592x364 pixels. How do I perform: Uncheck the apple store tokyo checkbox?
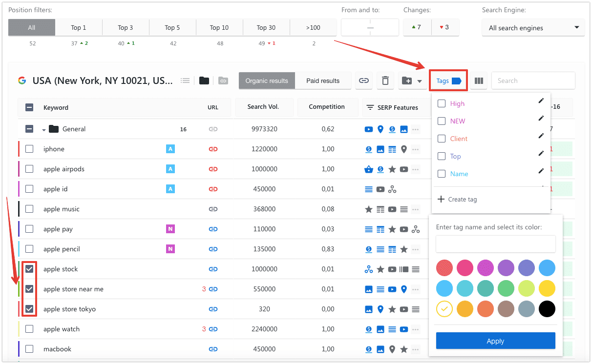[x=29, y=309]
